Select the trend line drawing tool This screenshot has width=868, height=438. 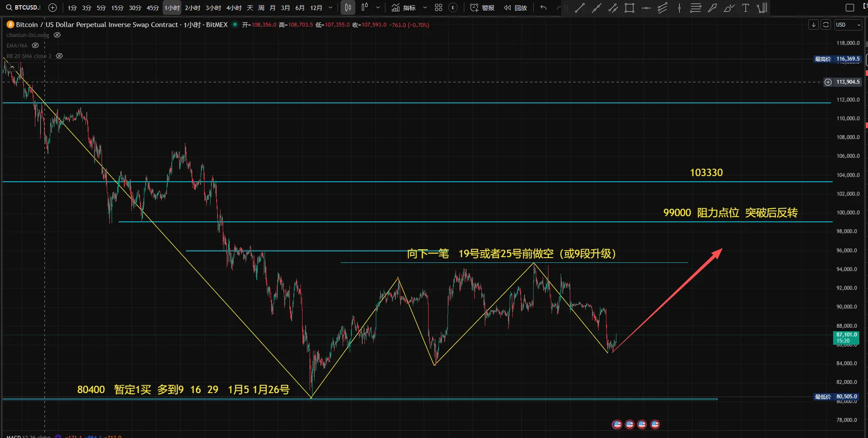coord(579,8)
